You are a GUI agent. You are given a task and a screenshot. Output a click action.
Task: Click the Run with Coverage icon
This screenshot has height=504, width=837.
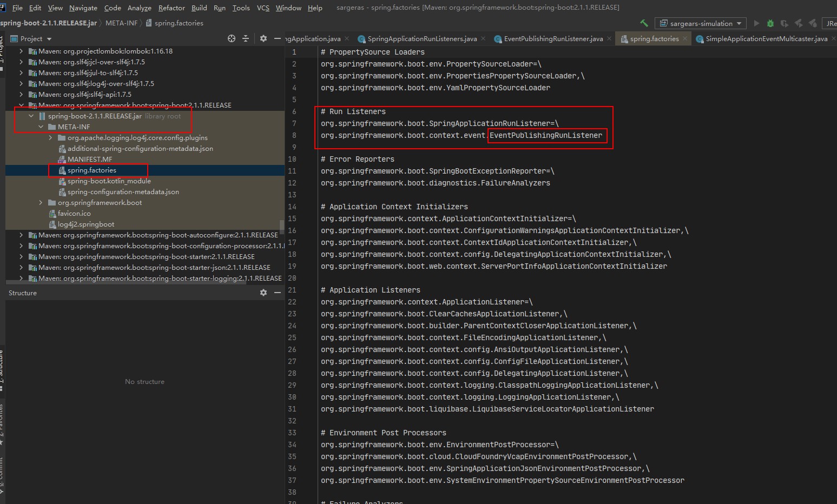pos(784,23)
